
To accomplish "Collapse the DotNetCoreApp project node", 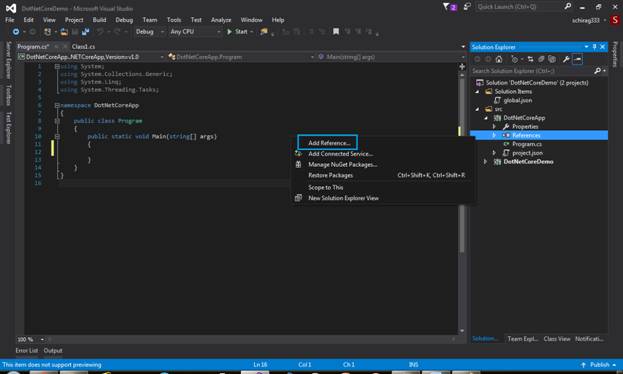I will coord(486,118).
